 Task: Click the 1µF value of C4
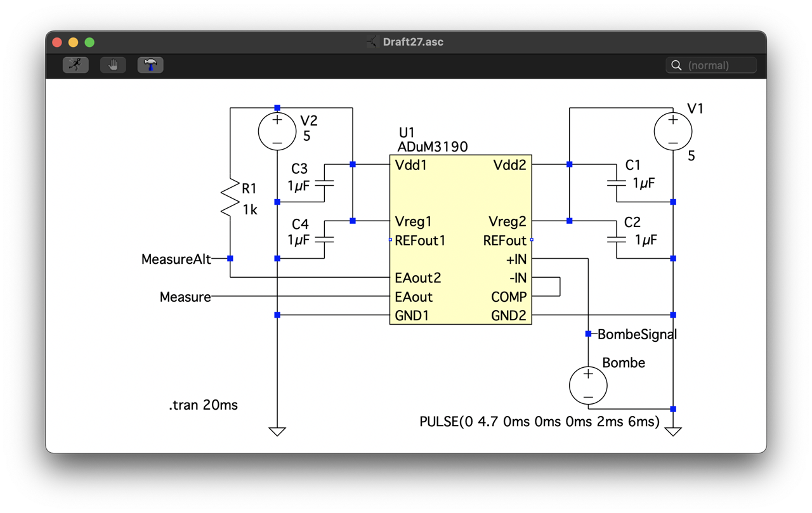coord(299,240)
